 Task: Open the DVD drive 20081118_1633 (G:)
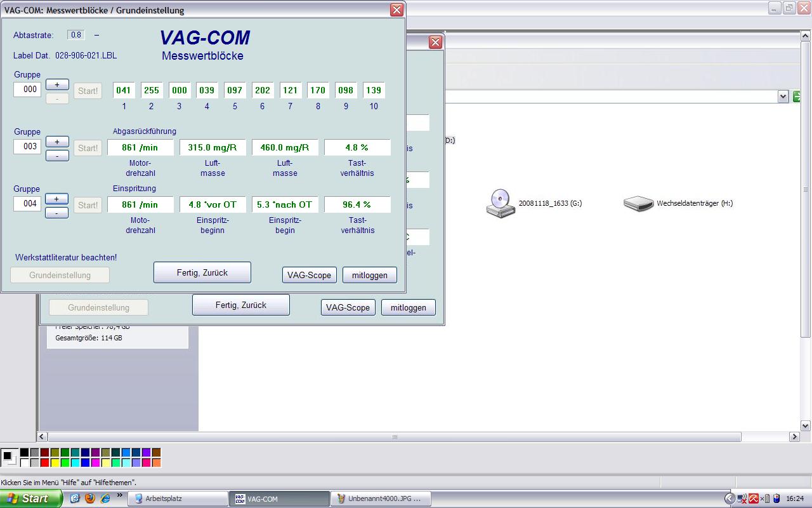(x=501, y=204)
